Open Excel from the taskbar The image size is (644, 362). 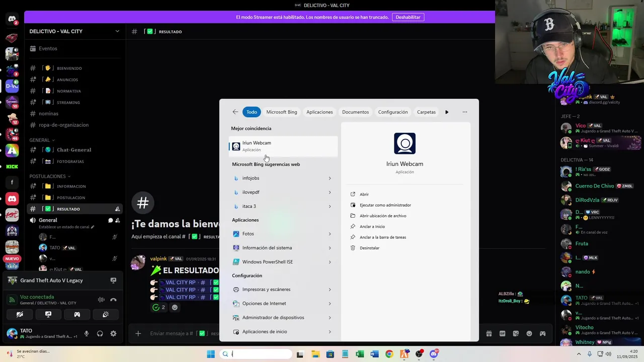[360, 354]
